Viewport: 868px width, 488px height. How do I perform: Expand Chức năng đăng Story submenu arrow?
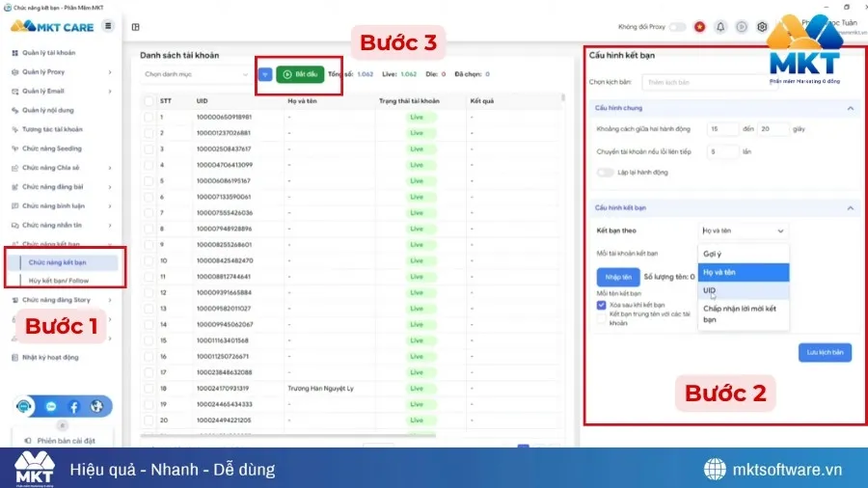pos(110,300)
